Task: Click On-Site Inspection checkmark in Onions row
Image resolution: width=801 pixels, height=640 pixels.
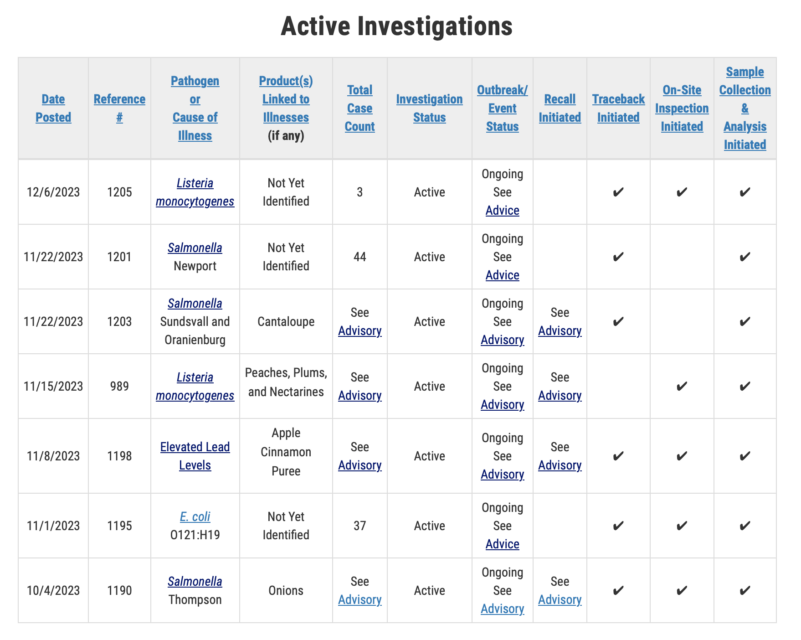Action: (x=681, y=591)
